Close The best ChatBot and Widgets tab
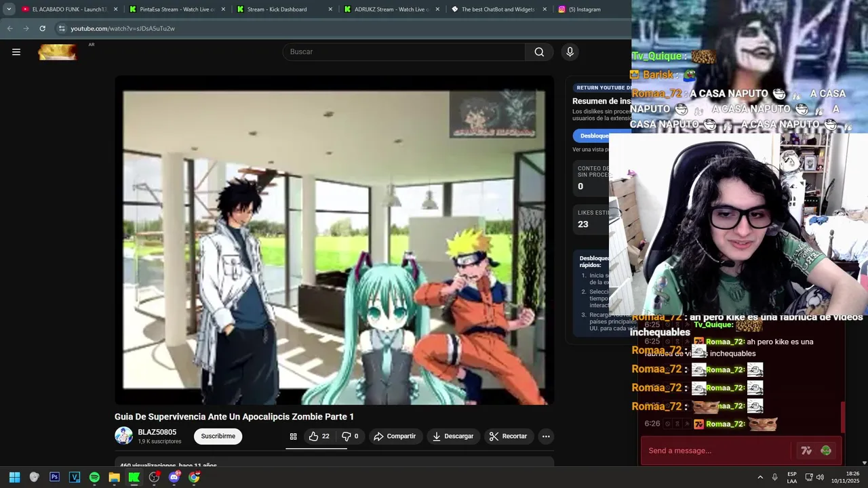Screen dimensions: 868x488 click(545, 9)
